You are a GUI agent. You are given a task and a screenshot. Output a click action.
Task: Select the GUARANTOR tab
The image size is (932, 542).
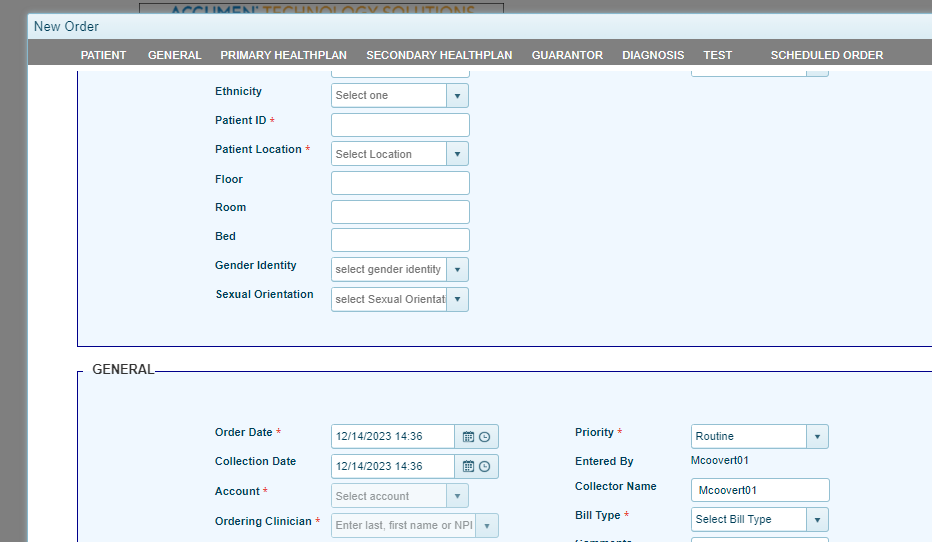tap(567, 55)
